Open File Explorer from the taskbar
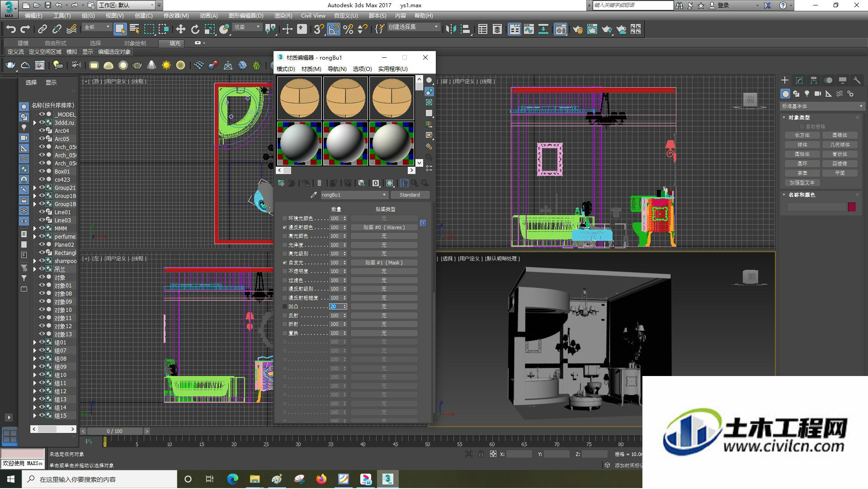Image resolution: width=868 pixels, height=489 pixels. point(255,479)
